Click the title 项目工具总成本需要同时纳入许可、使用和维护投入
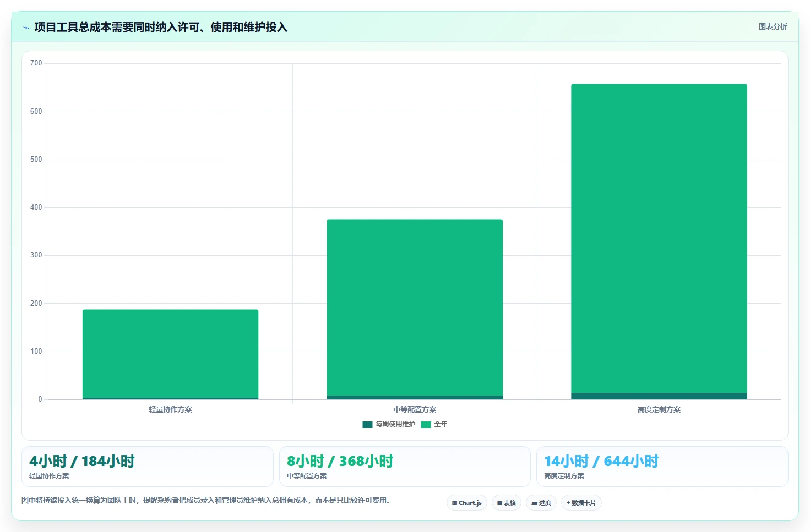Viewport: 810px width, 532px height. click(161, 28)
